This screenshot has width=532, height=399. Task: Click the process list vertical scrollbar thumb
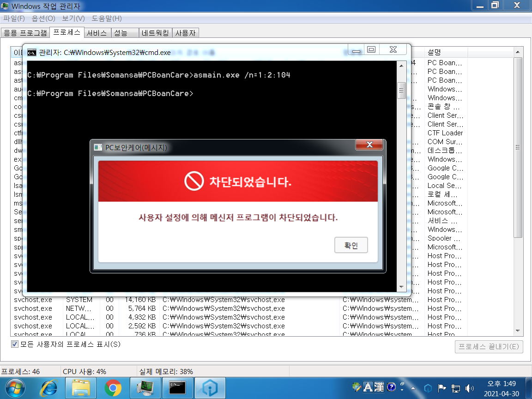(518, 147)
